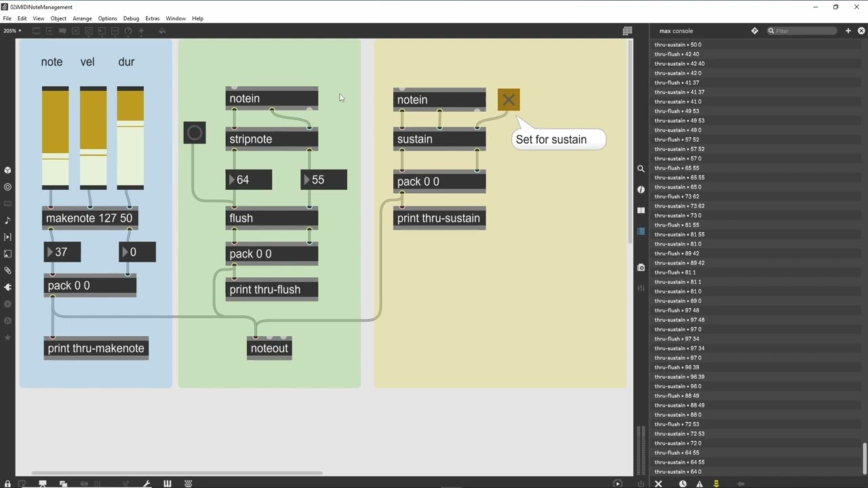This screenshot has width=868, height=488.
Task: Click the vel slider
Action: [x=93, y=138]
